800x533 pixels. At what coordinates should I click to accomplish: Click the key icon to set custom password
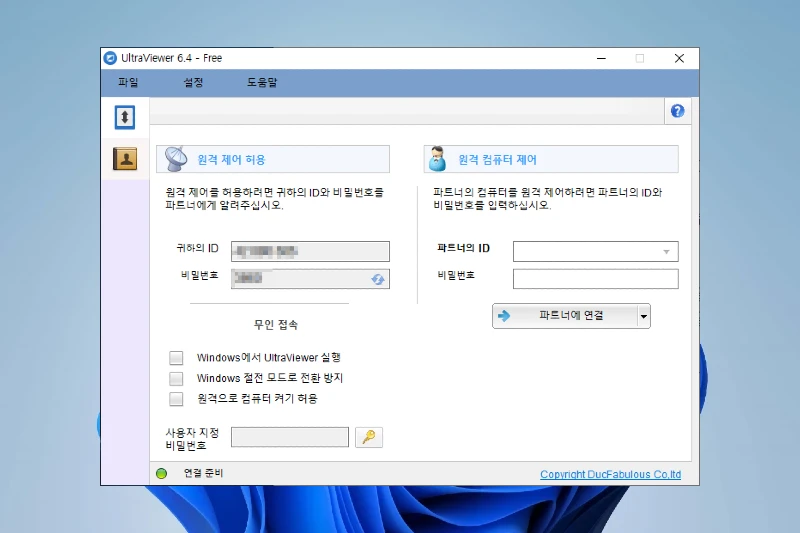click(x=369, y=437)
